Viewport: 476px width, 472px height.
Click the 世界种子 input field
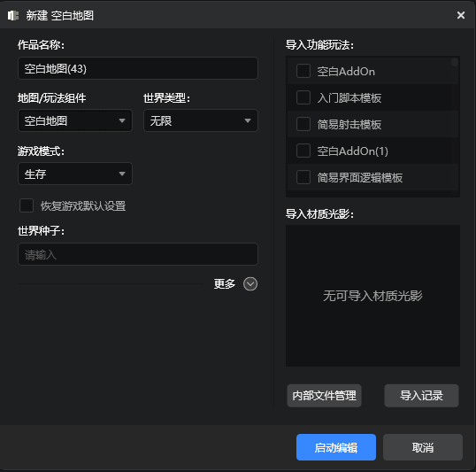coord(138,254)
